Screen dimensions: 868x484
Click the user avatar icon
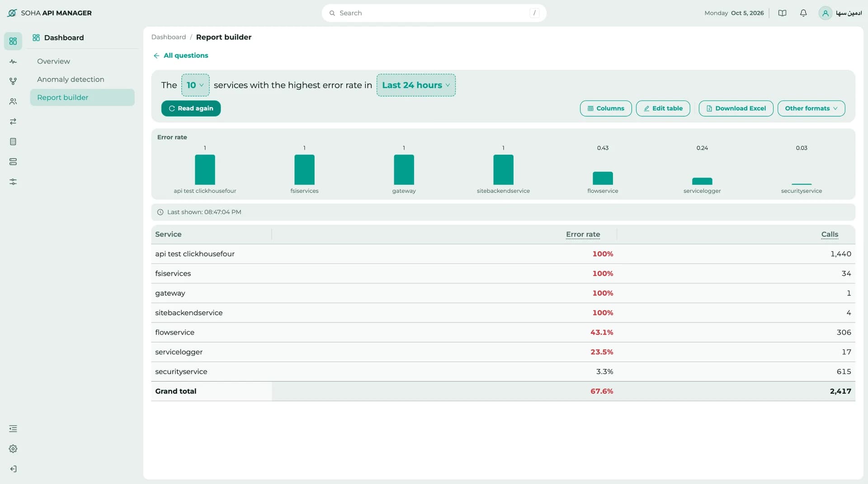825,13
